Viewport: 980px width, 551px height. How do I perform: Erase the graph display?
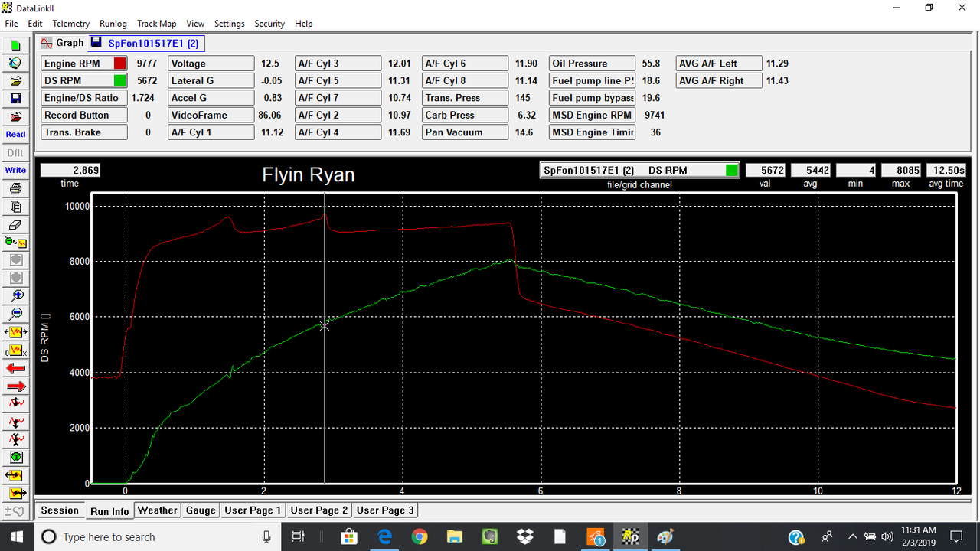(x=15, y=225)
